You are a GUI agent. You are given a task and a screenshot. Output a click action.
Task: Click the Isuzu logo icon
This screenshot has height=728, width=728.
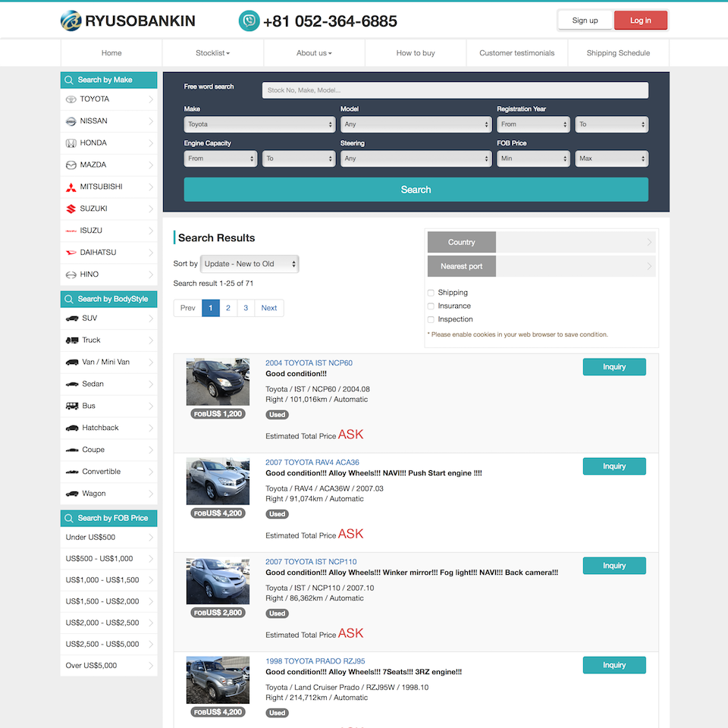71,231
